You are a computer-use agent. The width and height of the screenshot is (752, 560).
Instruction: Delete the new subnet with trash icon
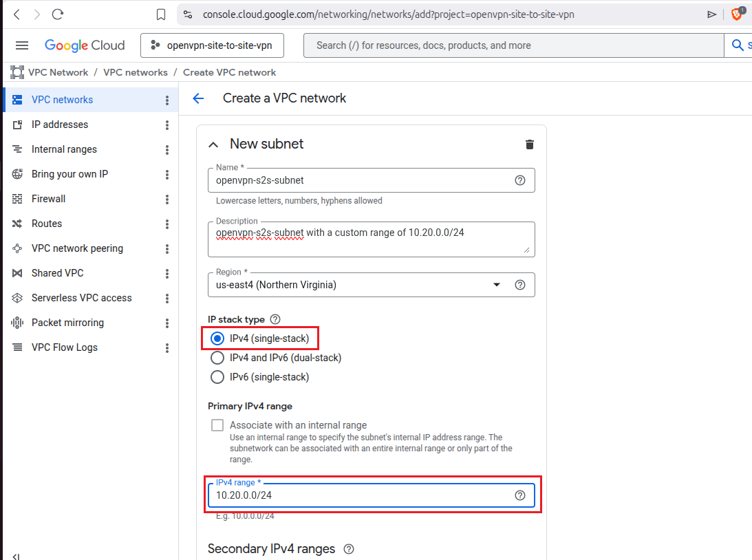click(x=530, y=144)
